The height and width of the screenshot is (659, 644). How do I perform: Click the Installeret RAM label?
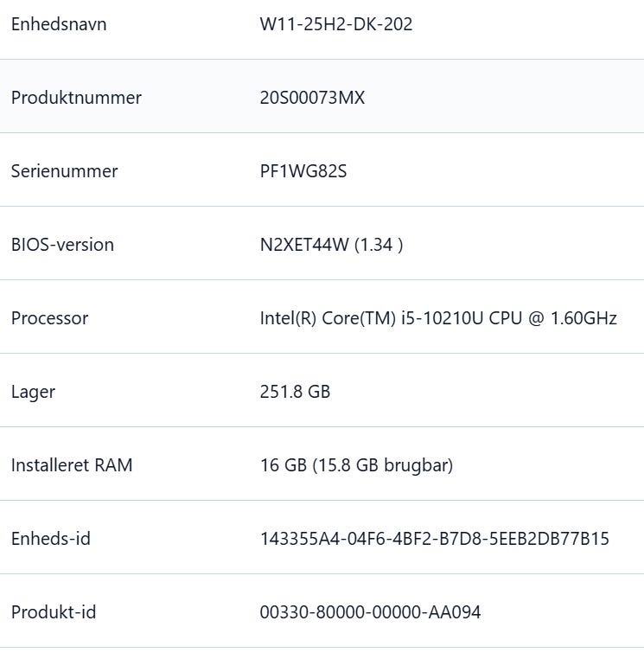coord(72,465)
